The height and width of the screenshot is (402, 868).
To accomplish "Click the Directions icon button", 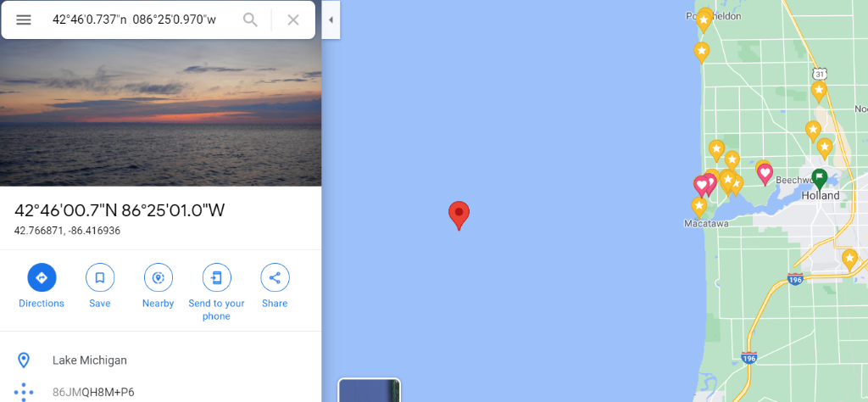I will tap(42, 277).
